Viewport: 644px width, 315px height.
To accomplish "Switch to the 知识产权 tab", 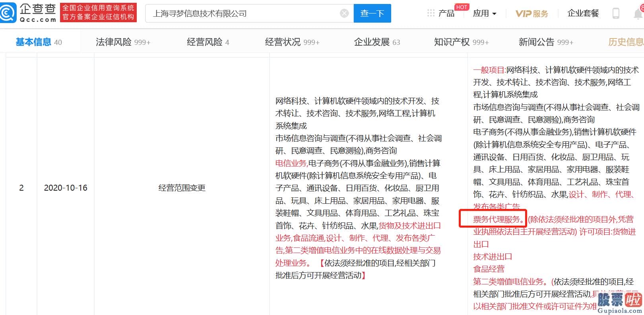I will 461,42.
